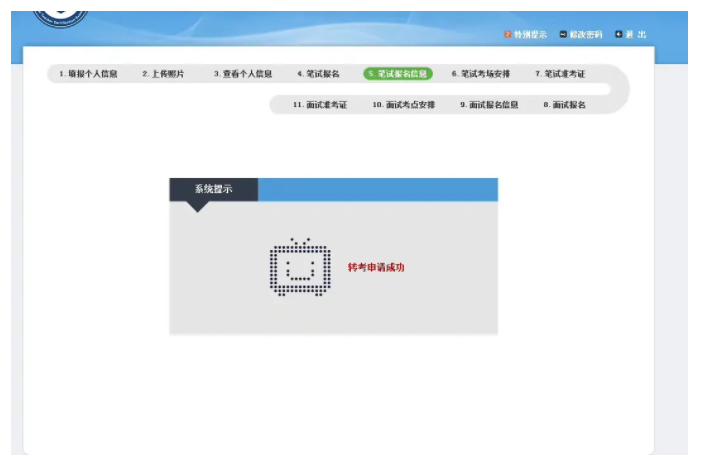Open step 4 笔试报名
Viewport: 701px width, 469px height.
tap(318, 74)
